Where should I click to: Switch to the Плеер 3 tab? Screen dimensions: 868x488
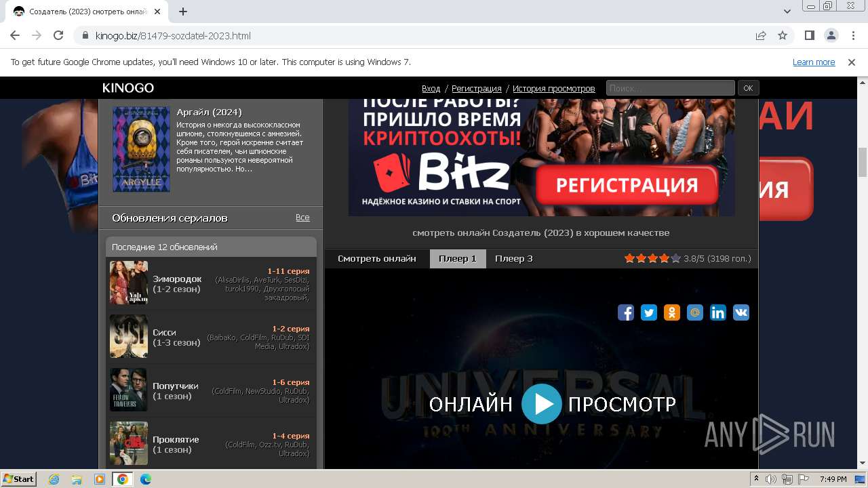coord(514,258)
